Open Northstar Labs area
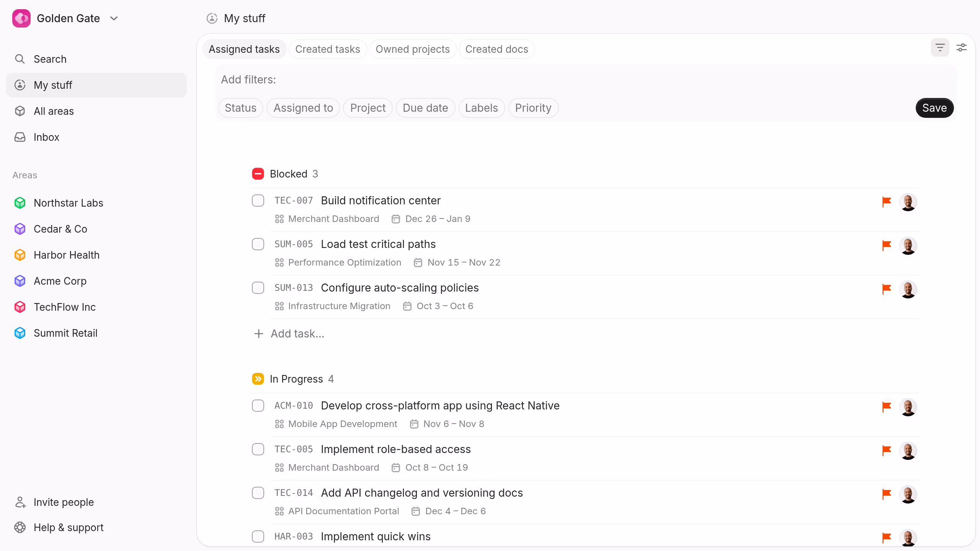980x551 pixels. 96,203
